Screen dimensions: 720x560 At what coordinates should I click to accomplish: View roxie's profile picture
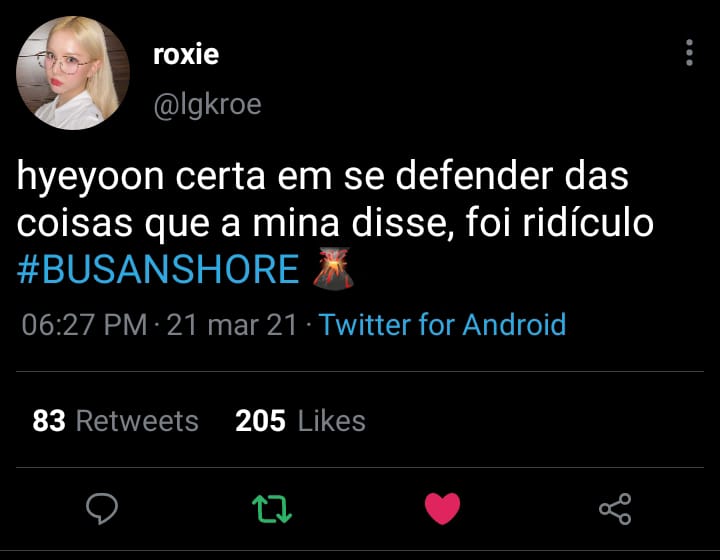pos(73,73)
